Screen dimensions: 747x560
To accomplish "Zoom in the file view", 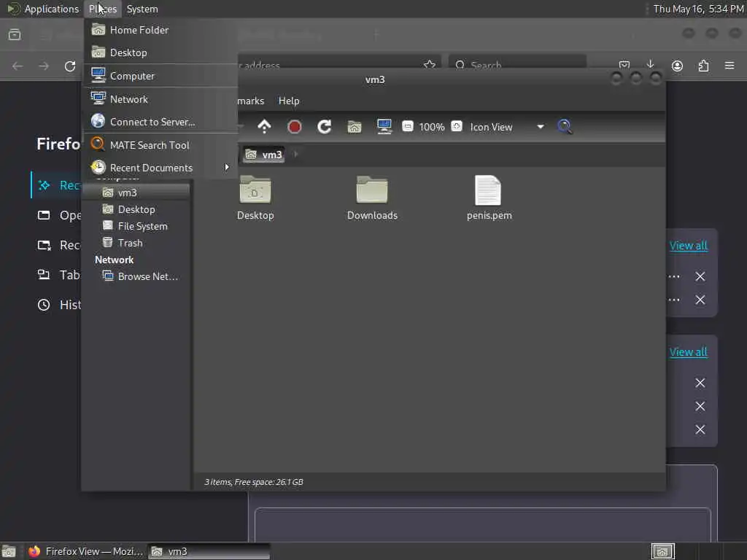I will [x=457, y=126].
